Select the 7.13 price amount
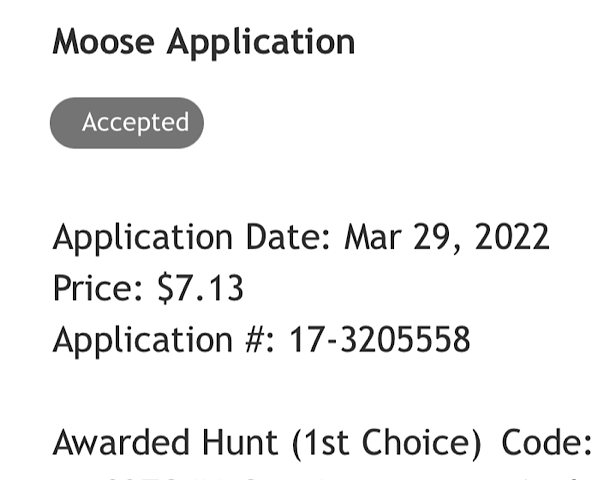The width and height of the screenshot is (616, 480). 209,288
